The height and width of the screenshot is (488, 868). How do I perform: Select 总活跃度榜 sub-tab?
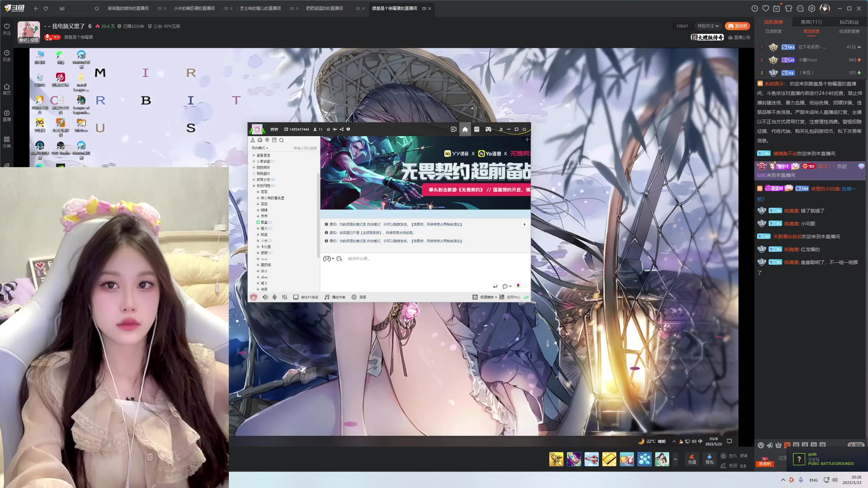[x=849, y=31]
